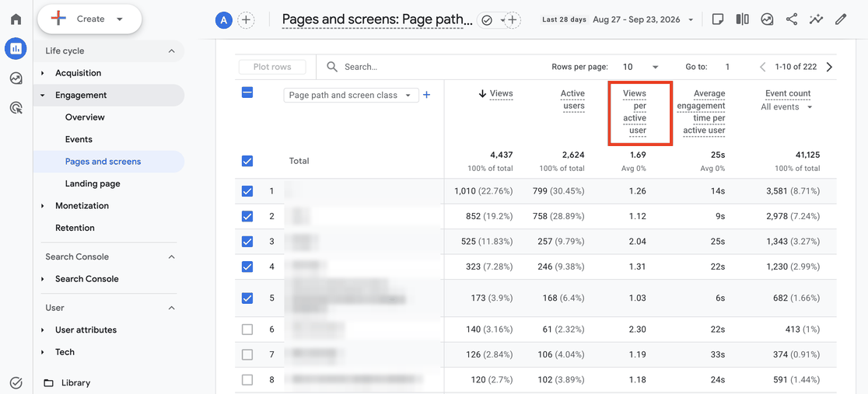Open the Admin checkmark icon at bottom left
Screen dimensions: 868x394
(x=16, y=382)
